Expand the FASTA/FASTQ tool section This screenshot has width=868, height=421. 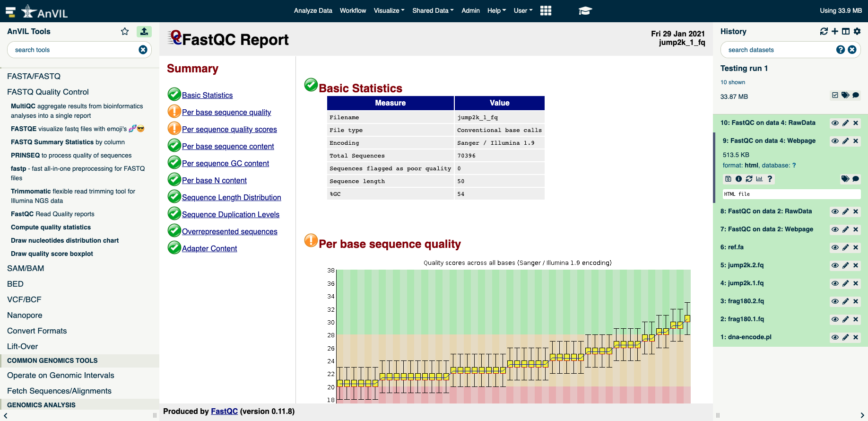tap(34, 76)
